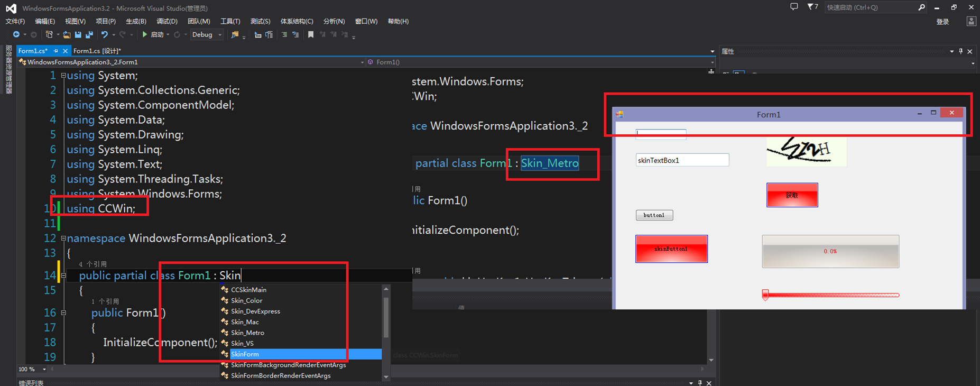The height and width of the screenshot is (386, 980).
Task: Click the Open File folder icon
Action: click(67, 35)
